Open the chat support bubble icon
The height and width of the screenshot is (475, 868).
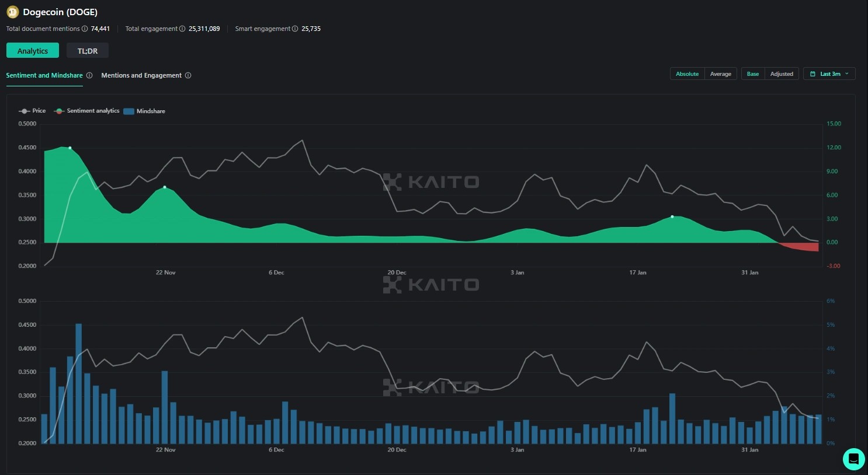point(853,459)
